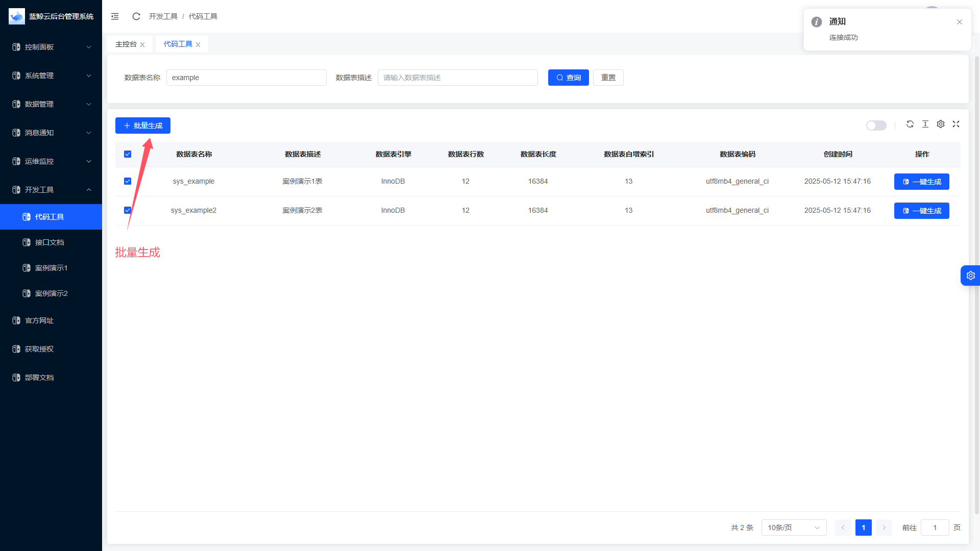The height and width of the screenshot is (551, 980).
Task: Uncheck the sys_example2 row checkbox
Action: 128,210
